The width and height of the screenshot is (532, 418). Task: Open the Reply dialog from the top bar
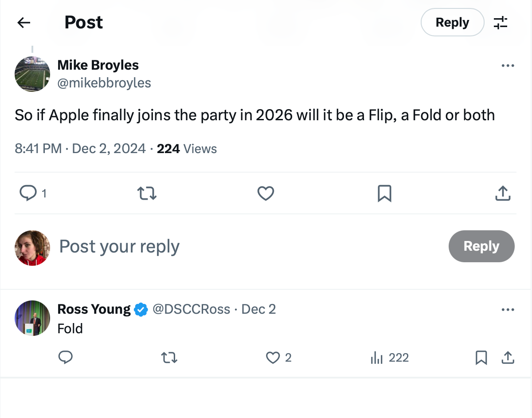click(452, 22)
